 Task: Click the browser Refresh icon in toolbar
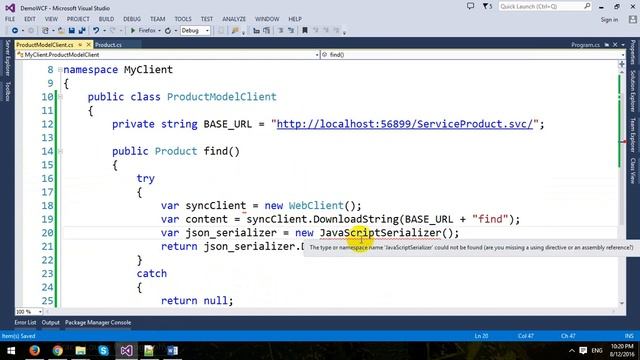168,31
